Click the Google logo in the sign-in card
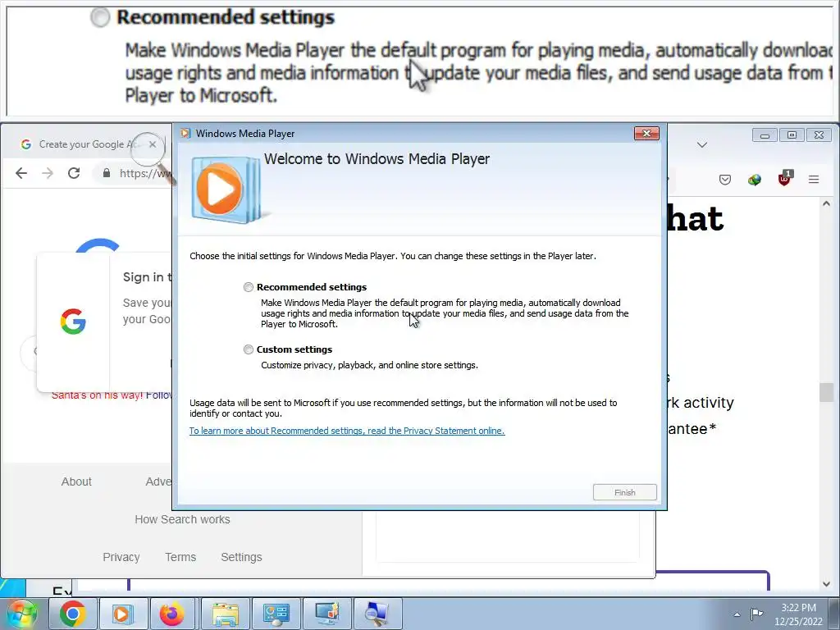Screen dimensions: 840x630 tap(73, 322)
